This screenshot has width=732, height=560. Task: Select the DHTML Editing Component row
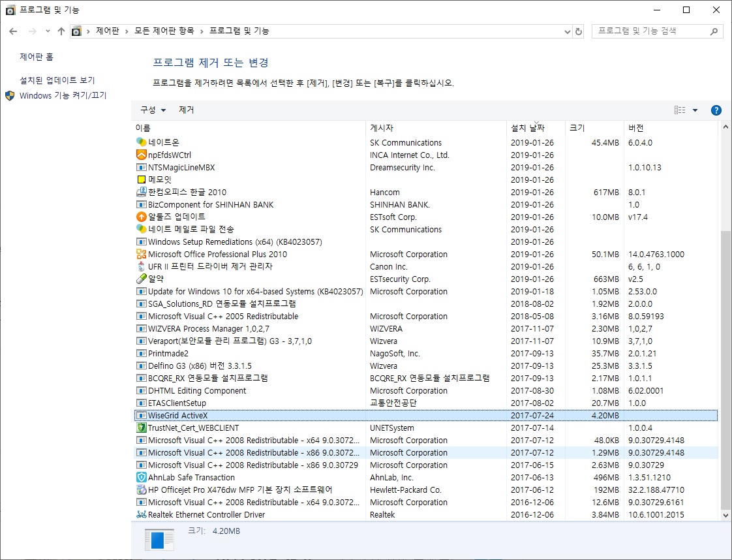(x=426, y=390)
